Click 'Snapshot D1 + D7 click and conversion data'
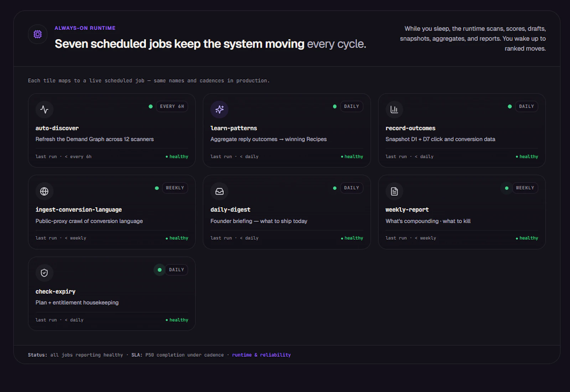570x392 pixels. [440, 139]
